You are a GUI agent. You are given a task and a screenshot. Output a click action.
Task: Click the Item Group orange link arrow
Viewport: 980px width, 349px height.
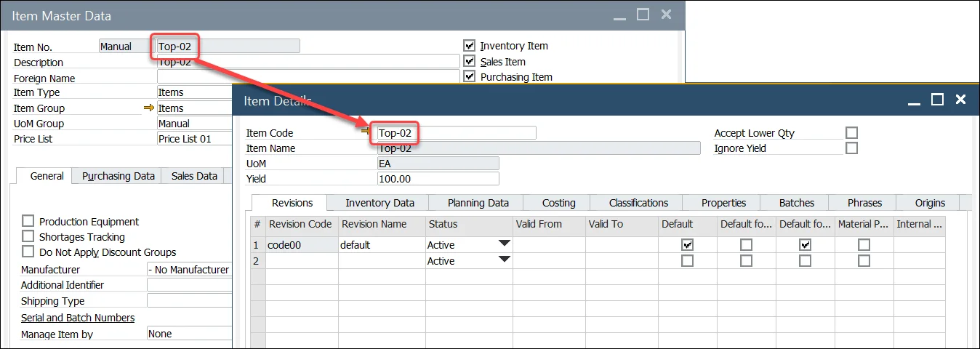[149, 108]
